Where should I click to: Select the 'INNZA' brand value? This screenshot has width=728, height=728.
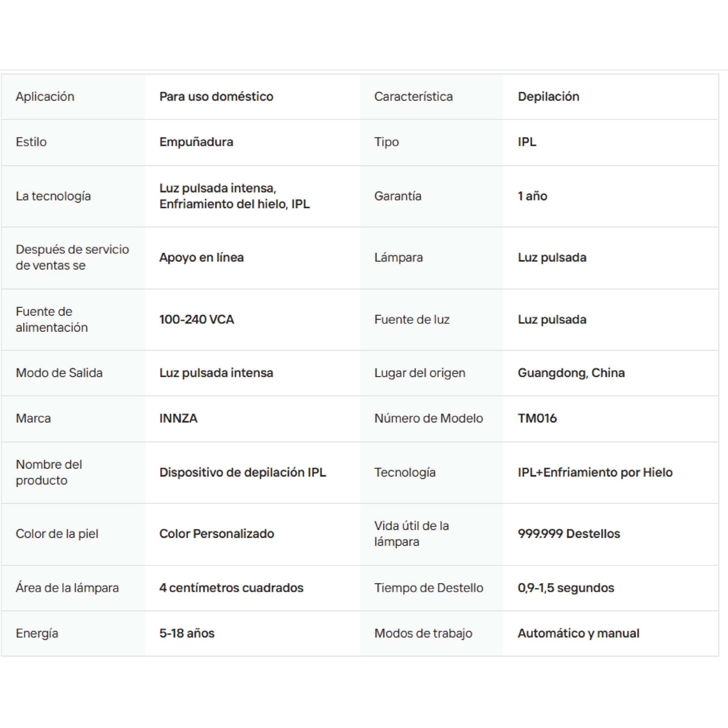(178, 418)
